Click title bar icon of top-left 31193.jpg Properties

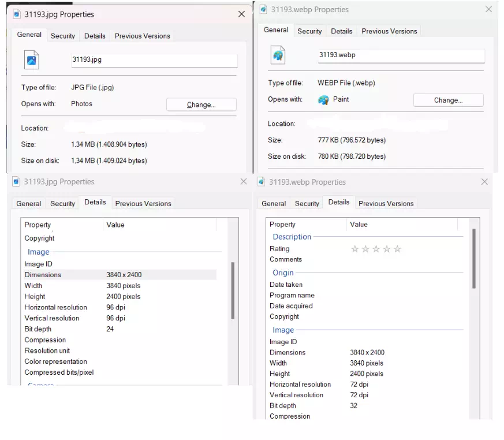pos(17,14)
